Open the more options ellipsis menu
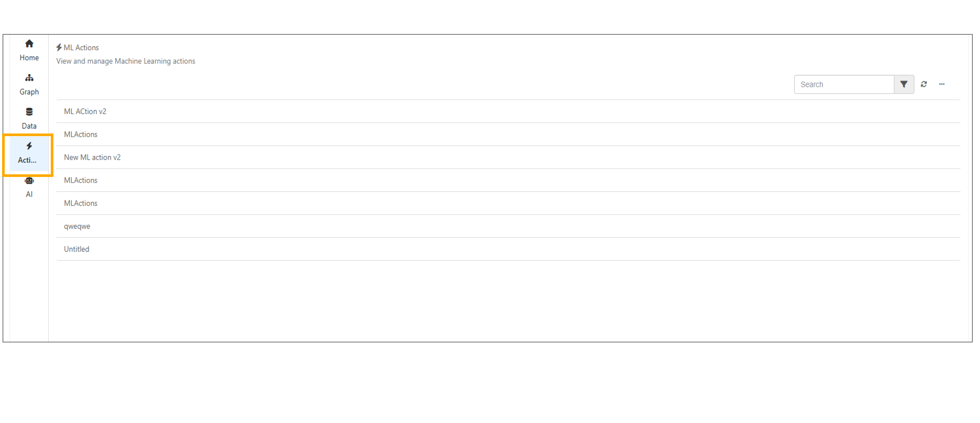Screen dimensions: 980x423 pos(942,84)
